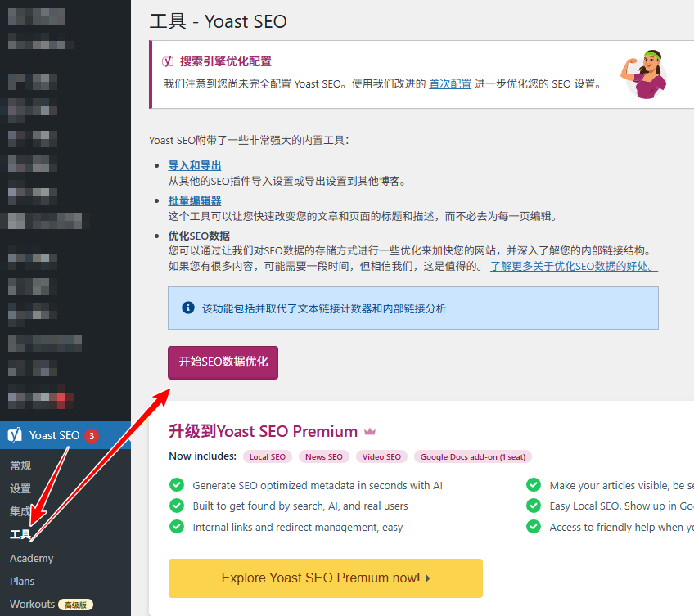
Task: Open the 导入和导出 link
Action: (194, 164)
